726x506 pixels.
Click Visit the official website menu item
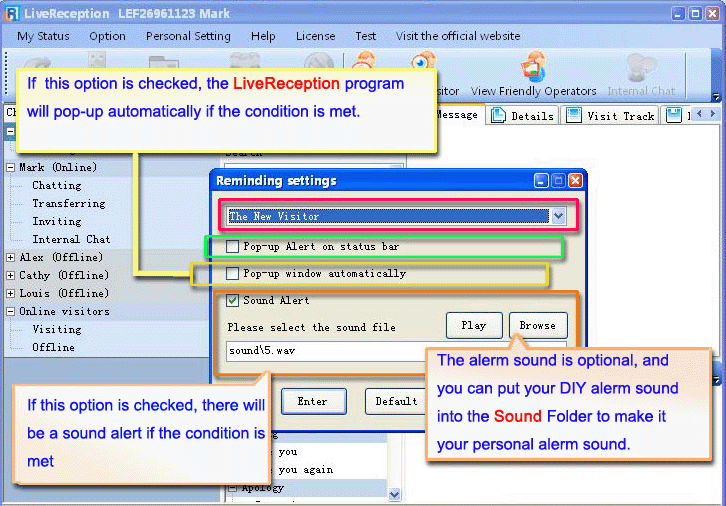point(458,36)
